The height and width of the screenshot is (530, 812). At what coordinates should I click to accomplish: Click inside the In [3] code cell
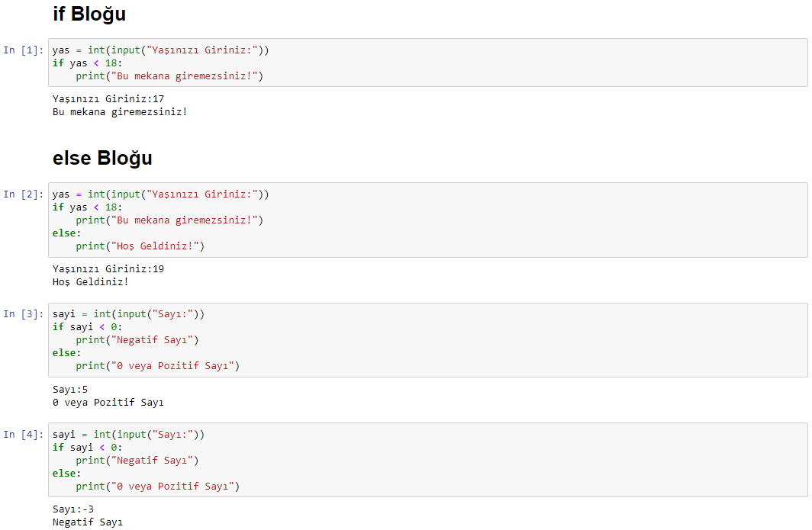click(427, 340)
